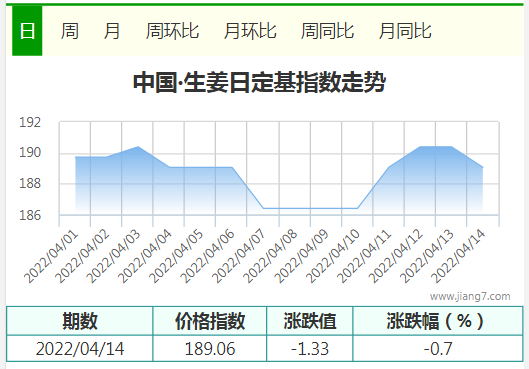529x369 pixels.
Task: Open the 月环比 tab
Action: tap(250, 31)
